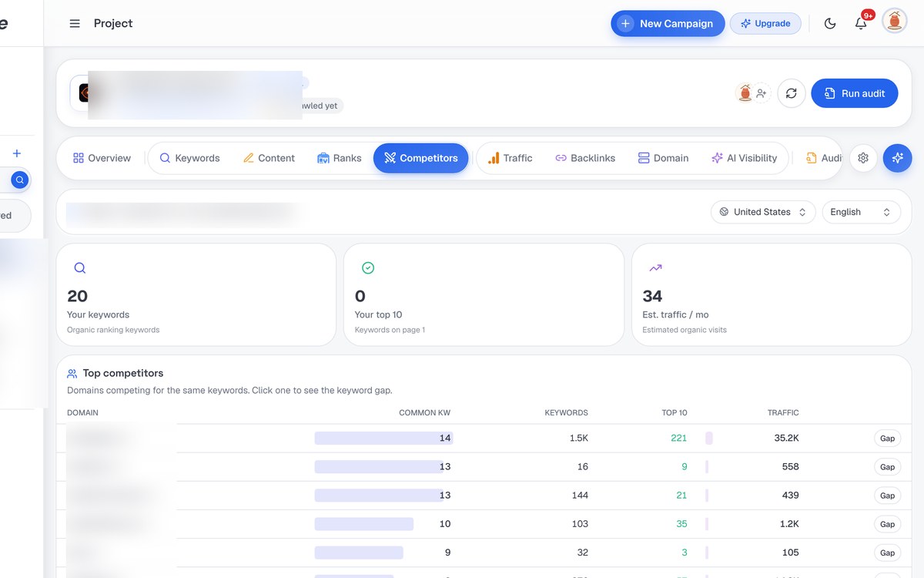
Task: Select the Competitors tab
Action: pyautogui.click(x=420, y=158)
